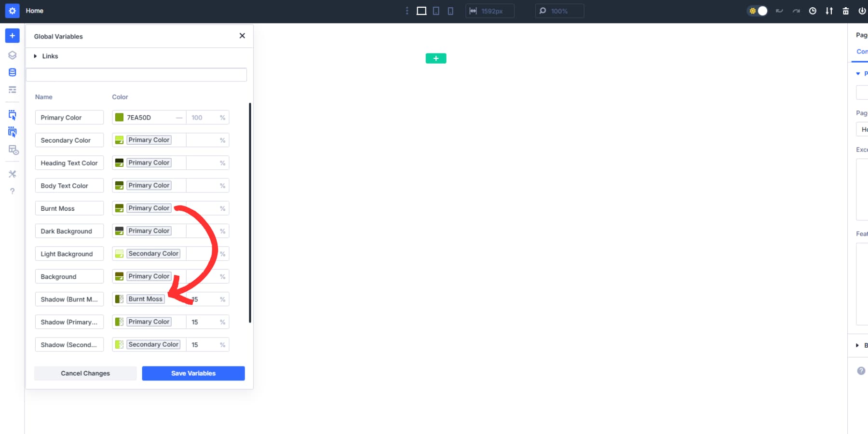Screen dimensions: 868x434
Task: Open the Layers panel
Action: (12, 55)
